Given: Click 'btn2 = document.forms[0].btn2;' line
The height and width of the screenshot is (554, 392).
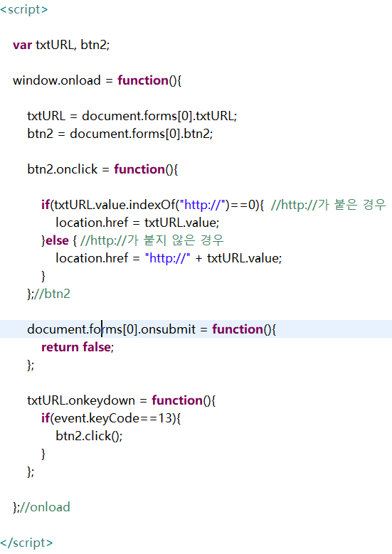Looking at the screenshot, I should 120,134.
